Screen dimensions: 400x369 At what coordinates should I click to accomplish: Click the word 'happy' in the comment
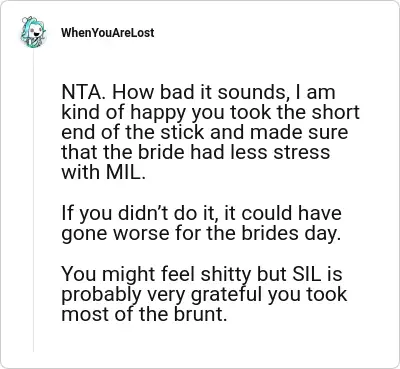158,113
